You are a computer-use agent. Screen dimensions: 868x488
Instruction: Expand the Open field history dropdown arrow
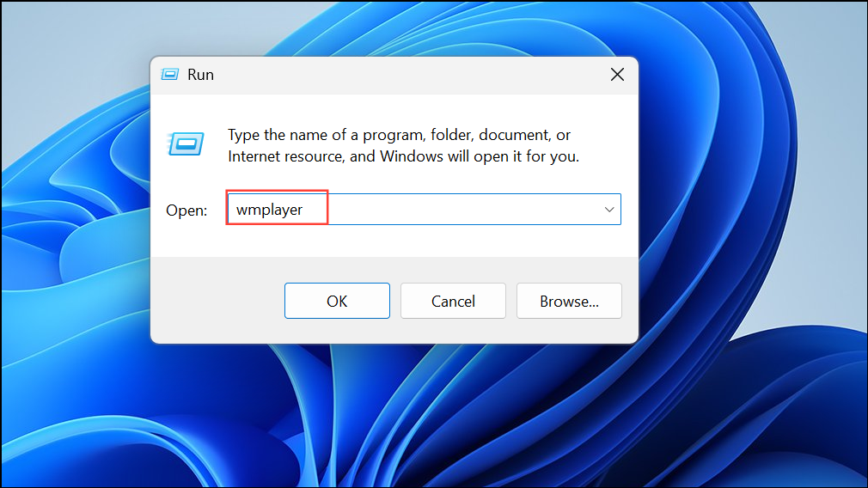point(609,210)
